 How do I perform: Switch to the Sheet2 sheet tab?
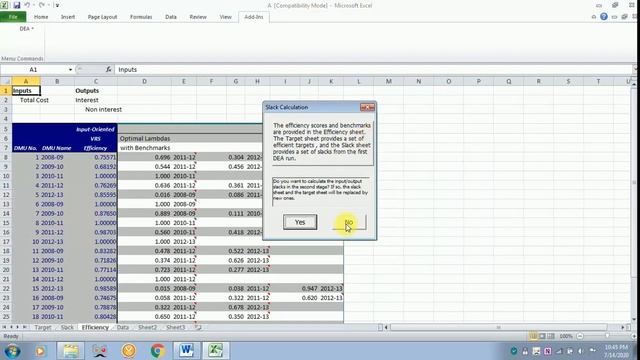coord(147,327)
